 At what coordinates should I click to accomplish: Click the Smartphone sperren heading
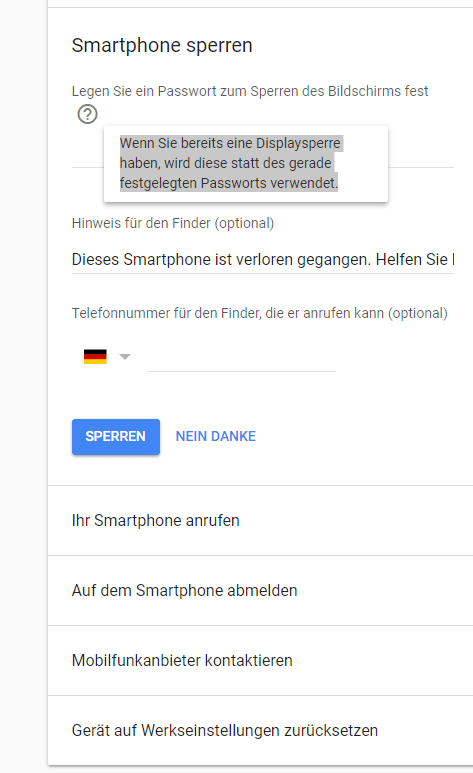pos(162,45)
